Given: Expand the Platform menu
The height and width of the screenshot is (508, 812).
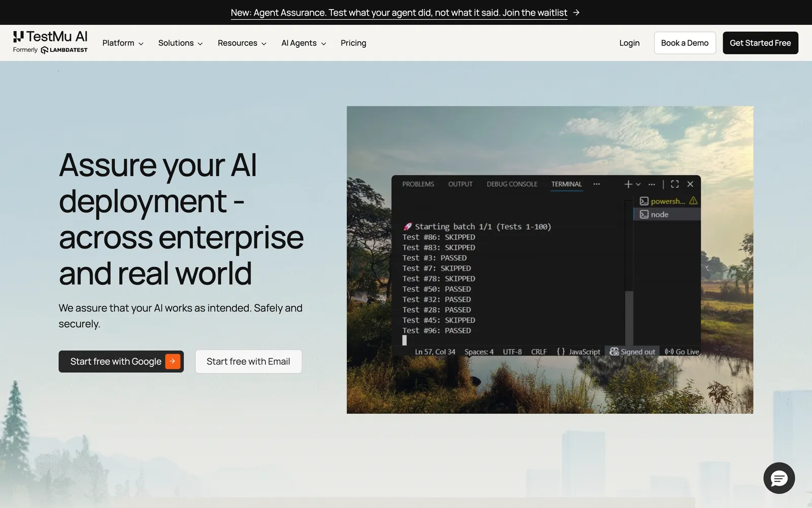Looking at the screenshot, I should click(x=123, y=43).
